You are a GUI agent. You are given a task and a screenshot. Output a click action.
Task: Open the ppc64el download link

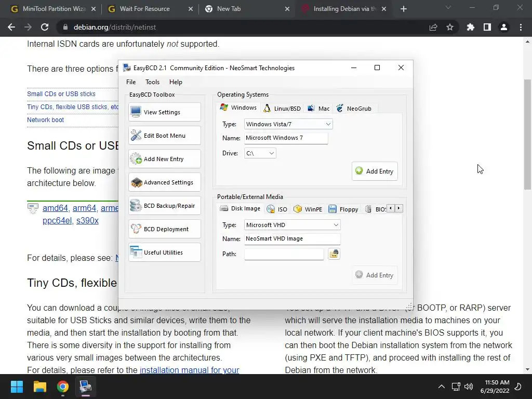tap(57, 220)
